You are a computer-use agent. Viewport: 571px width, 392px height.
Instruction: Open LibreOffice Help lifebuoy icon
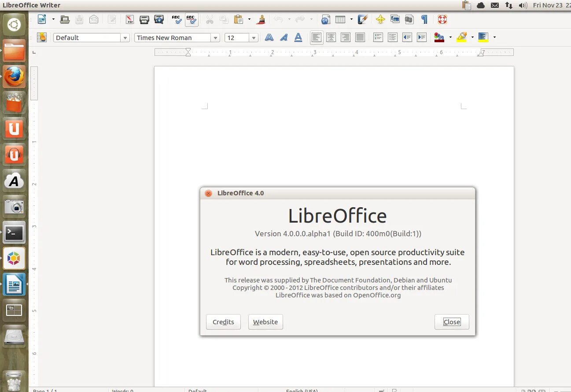click(442, 19)
